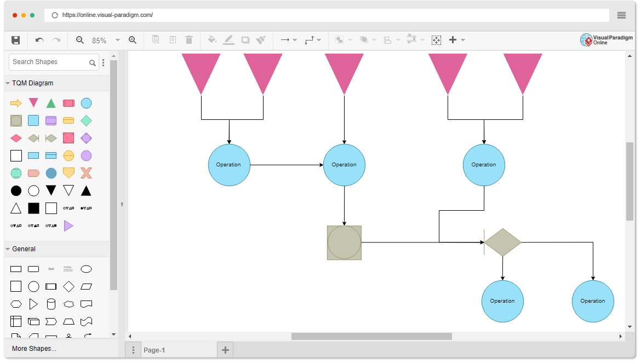Click the Shadow icon in toolbar
This screenshot has width=641, height=364.
coord(245,40)
